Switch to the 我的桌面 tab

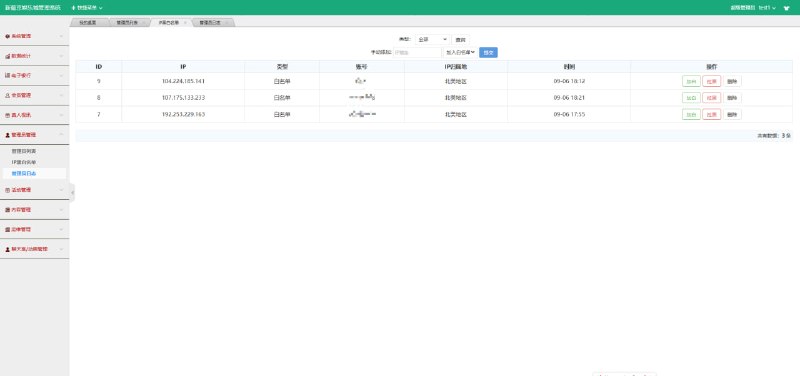(88, 22)
